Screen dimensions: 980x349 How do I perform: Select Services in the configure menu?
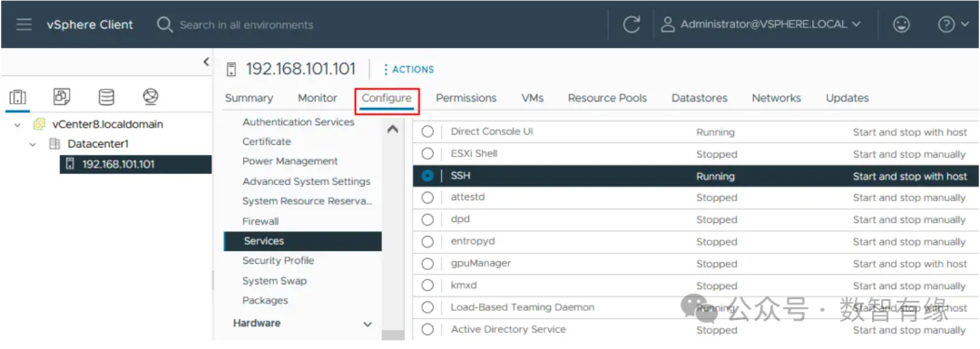302,241
